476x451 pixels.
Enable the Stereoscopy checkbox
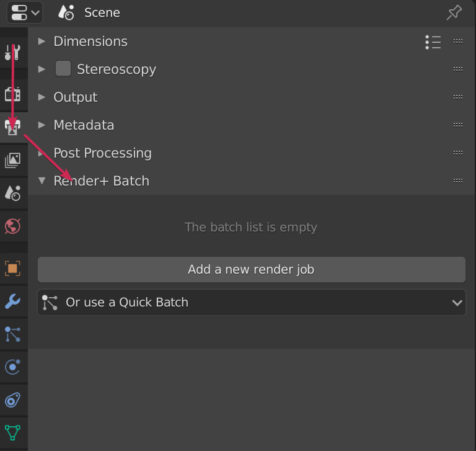click(63, 69)
